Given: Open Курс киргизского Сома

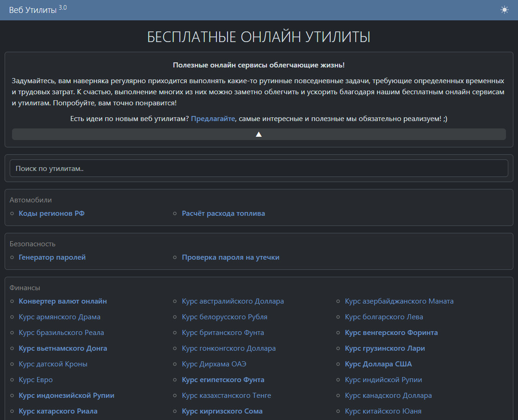Looking at the screenshot, I should 222,411.
